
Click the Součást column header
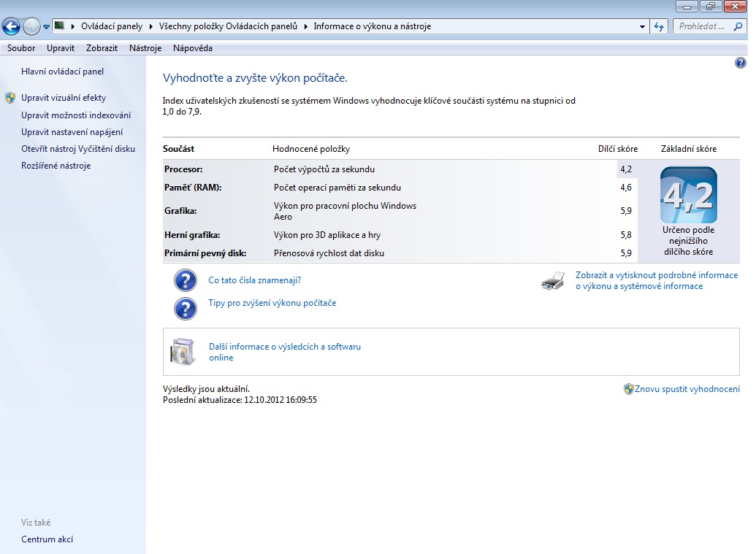[x=178, y=149]
